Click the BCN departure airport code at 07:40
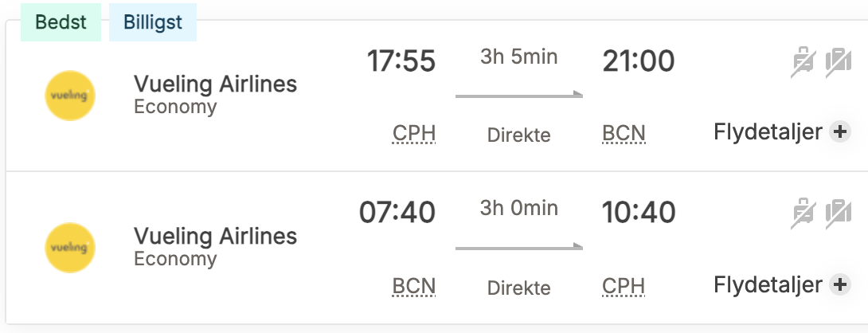The height and width of the screenshot is (333, 868). coord(414,285)
